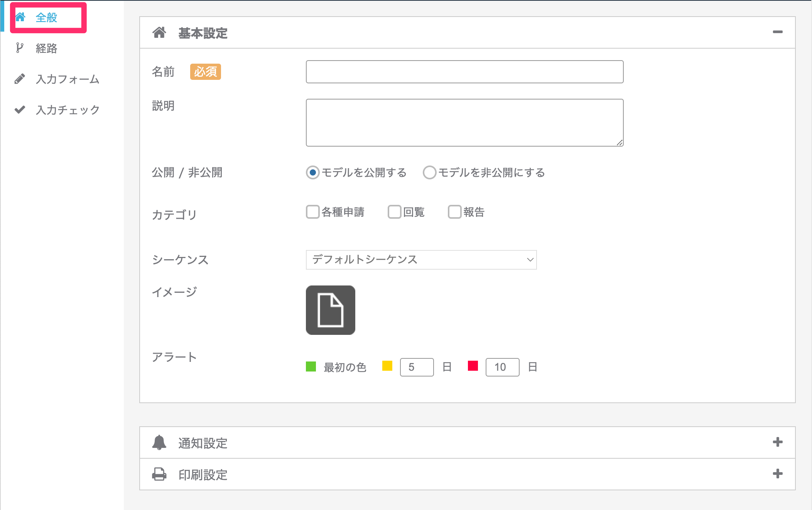Click the checkmark icon beside 入力チェック
Image resolution: width=812 pixels, height=510 pixels.
[x=20, y=110]
